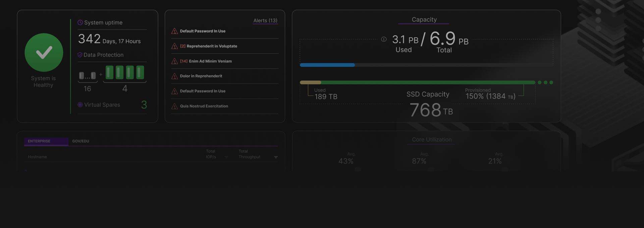Switch to the ENTERPRISE tab
The width and height of the screenshot is (644, 228).
39,141
